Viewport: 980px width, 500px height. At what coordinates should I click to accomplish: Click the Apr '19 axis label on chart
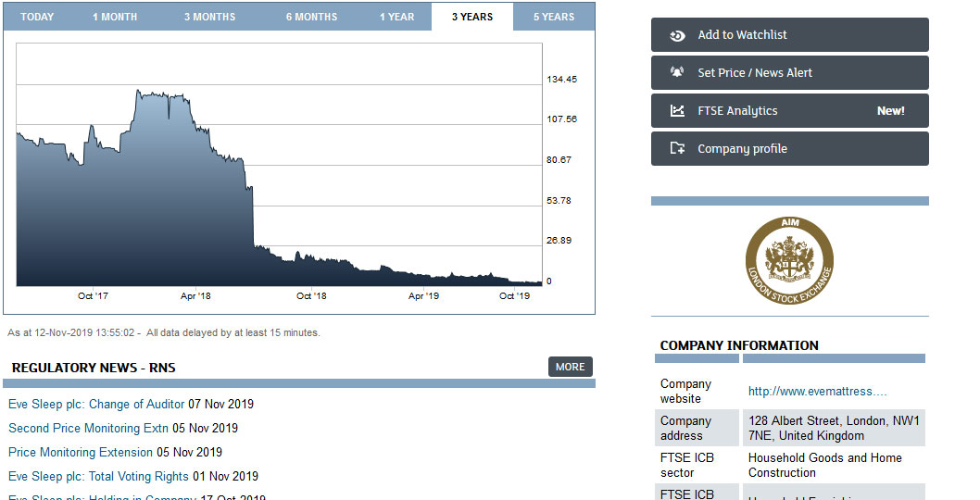423,295
